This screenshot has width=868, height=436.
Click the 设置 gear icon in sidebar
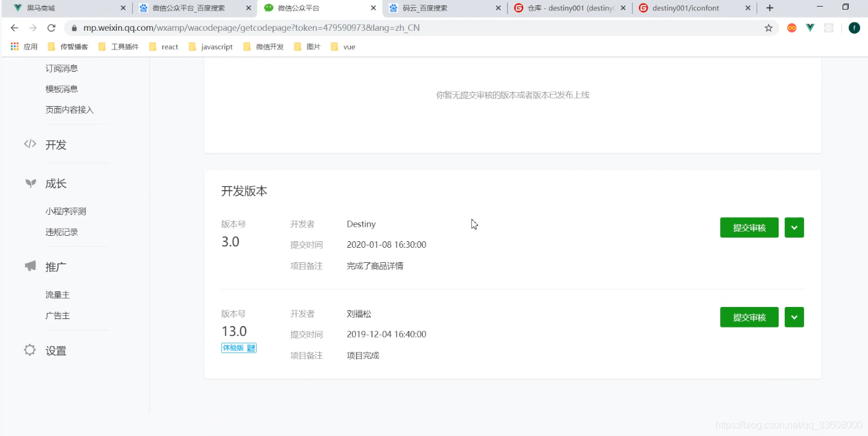[x=30, y=350]
